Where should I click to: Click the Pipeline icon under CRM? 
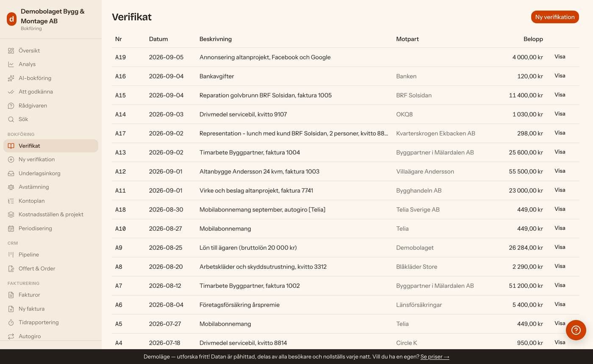11,255
